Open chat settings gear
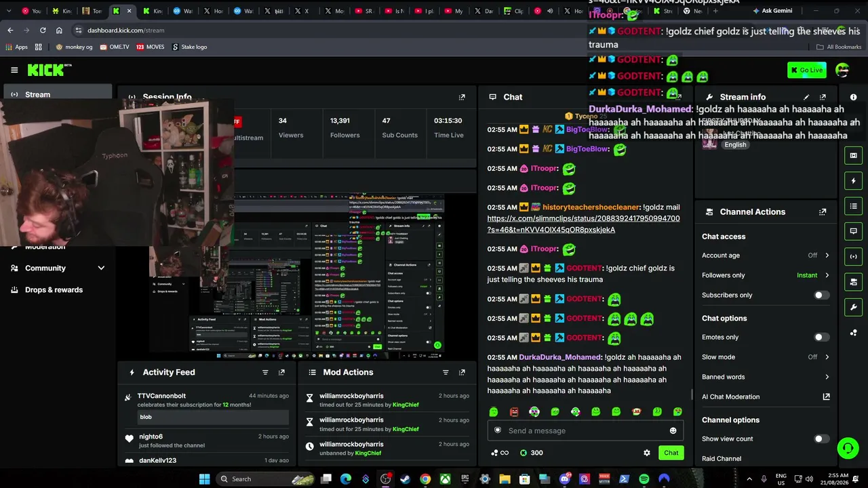Screen dimensions: 868x488 [x=647, y=453]
